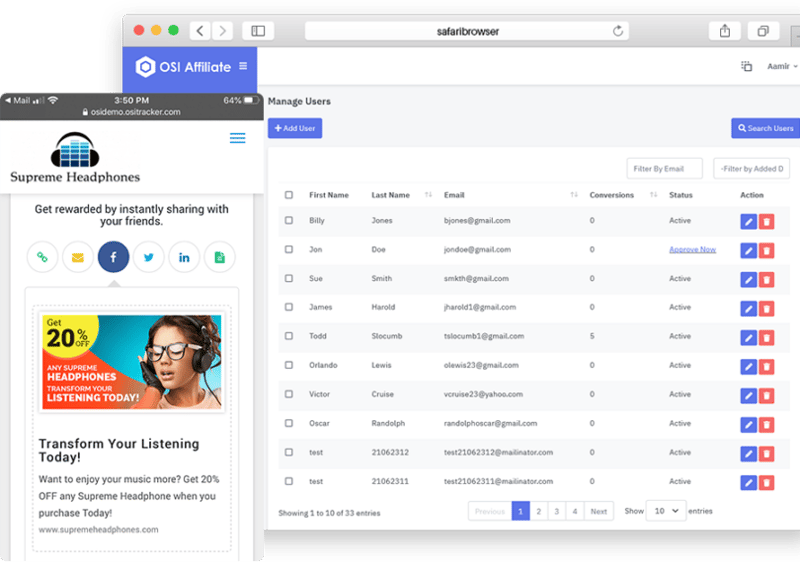This screenshot has height=562, width=800.
Task: Select email tslocumb1@gmail.com cell
Action: coord(484,336)
